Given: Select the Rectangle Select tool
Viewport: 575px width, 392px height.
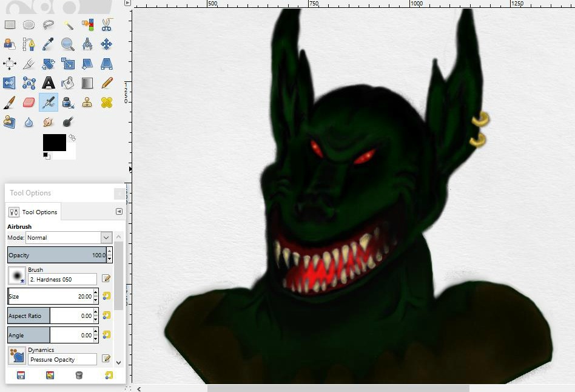Looking at the screenshot, I should 10,25.
